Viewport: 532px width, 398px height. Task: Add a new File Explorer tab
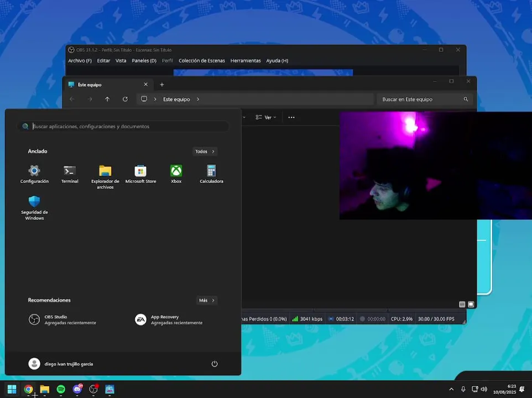coord(162,85)
